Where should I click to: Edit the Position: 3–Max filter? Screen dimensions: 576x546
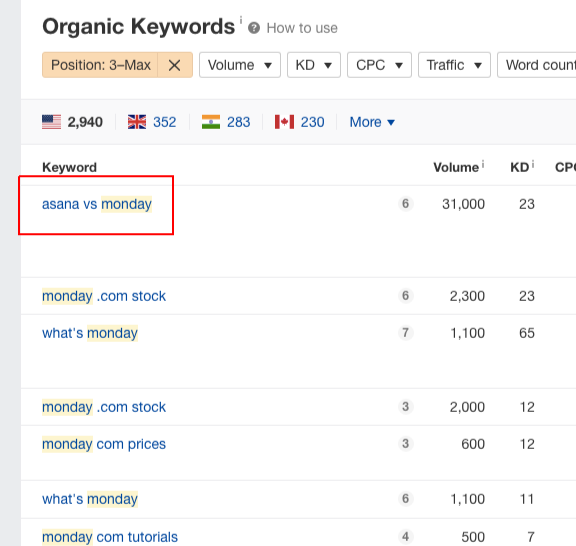pyautogui.click(x=100, y=65)
